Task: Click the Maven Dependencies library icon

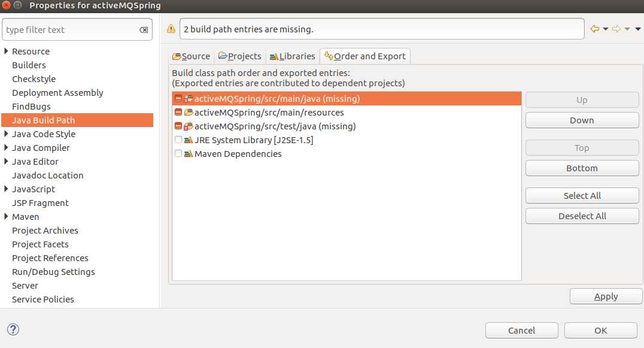Action: tap(188, 154)
